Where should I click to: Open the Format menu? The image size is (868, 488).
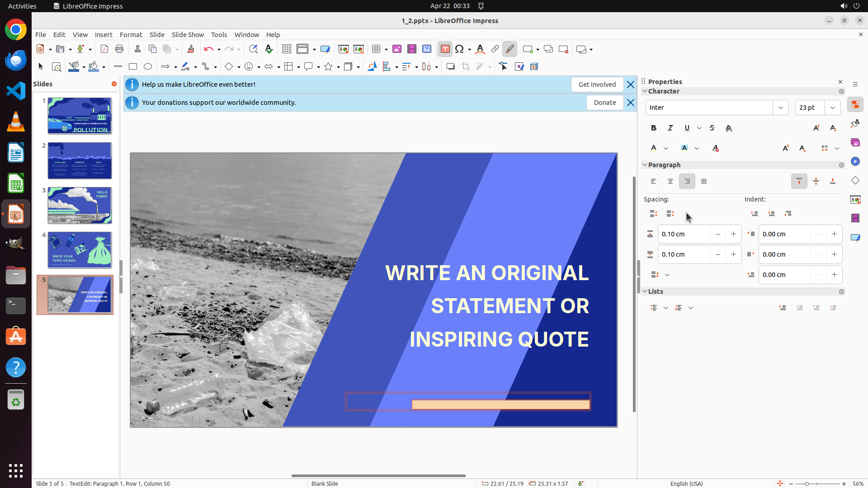click(131, 35)
